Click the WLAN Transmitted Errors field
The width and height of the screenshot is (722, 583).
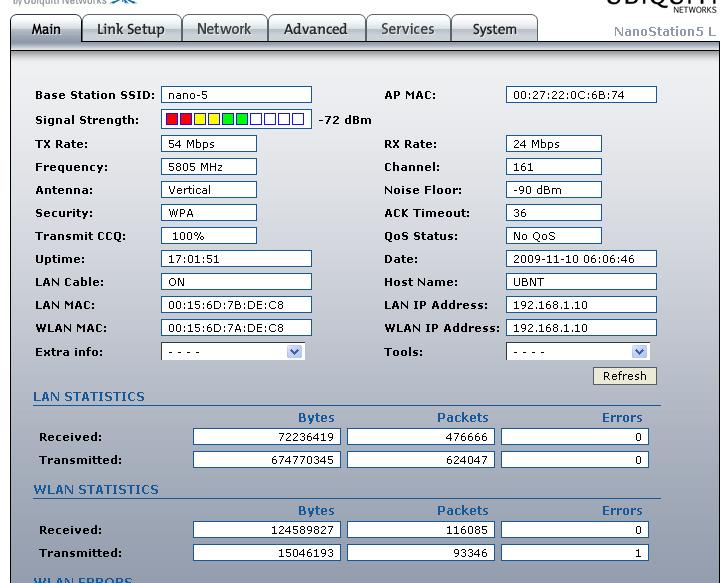(574, 553)
